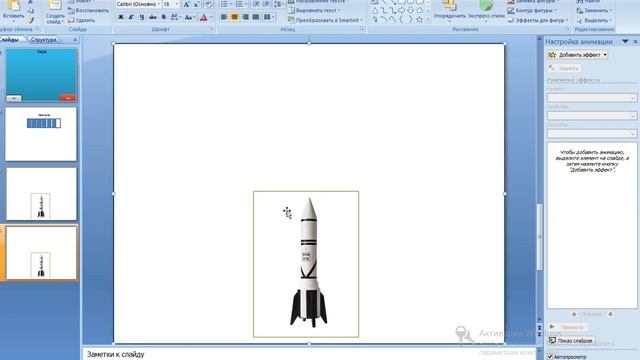
Task: Open the Абзац group dialog launcher
Action: tap(362, 29)
